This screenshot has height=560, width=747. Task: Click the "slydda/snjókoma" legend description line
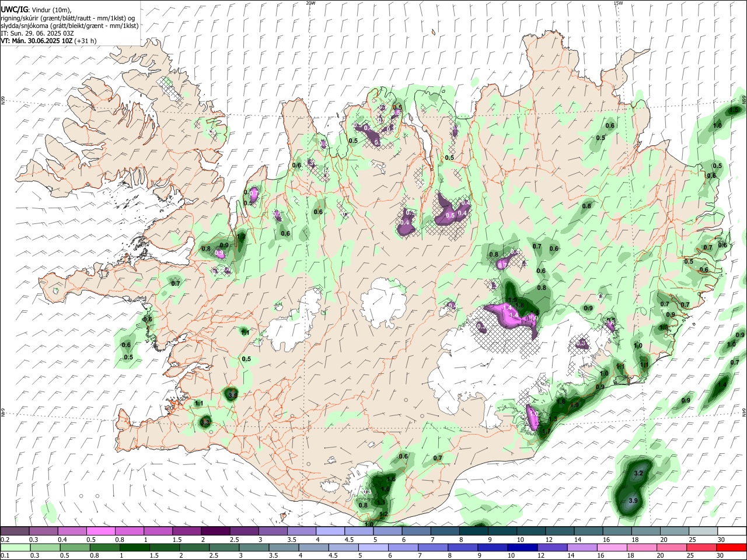pos(69,26)
